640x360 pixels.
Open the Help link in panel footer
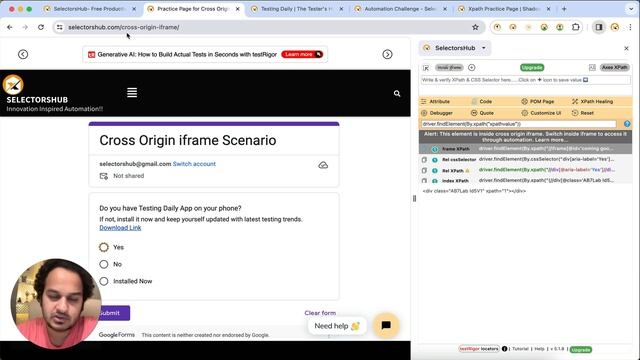pyautogui.click(x=539, y=349)
